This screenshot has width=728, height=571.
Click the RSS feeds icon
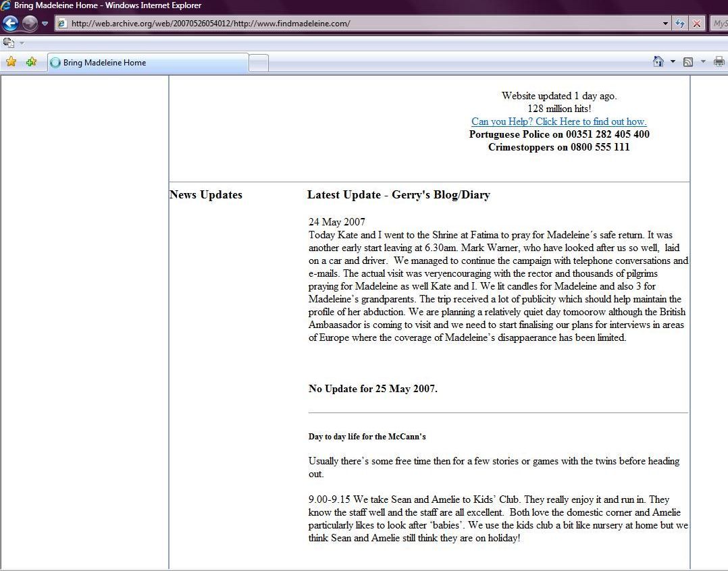(x=688, y=62)
